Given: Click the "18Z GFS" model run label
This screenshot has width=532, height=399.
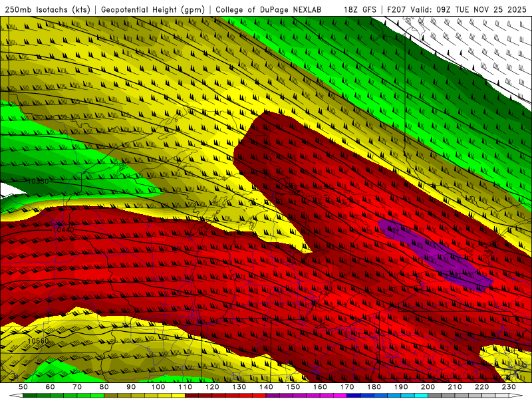Looking at the screenshot, I should [360, 9].
